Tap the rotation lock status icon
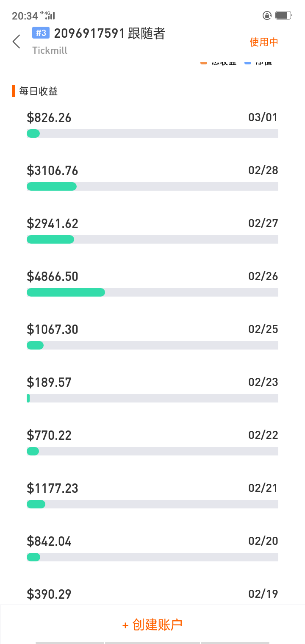The height and width of the screenshot is (644, 305). pyautogui.click(x=267, y=16)
